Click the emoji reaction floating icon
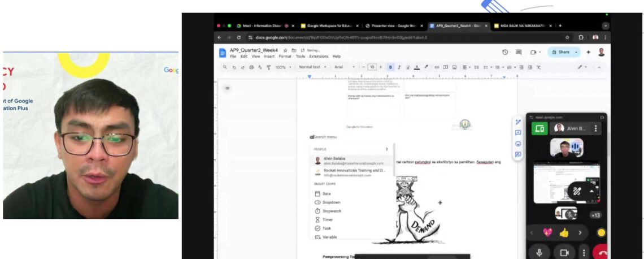The height and width of the screenshot is (259, 644). click(x=518, y=144)
